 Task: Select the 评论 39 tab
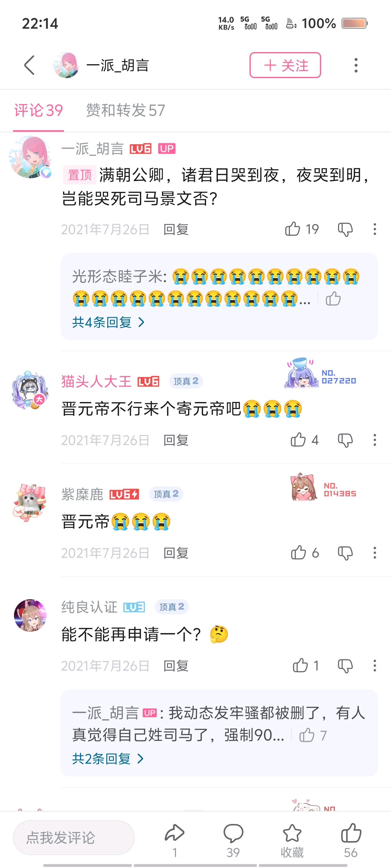click(38, 111)
